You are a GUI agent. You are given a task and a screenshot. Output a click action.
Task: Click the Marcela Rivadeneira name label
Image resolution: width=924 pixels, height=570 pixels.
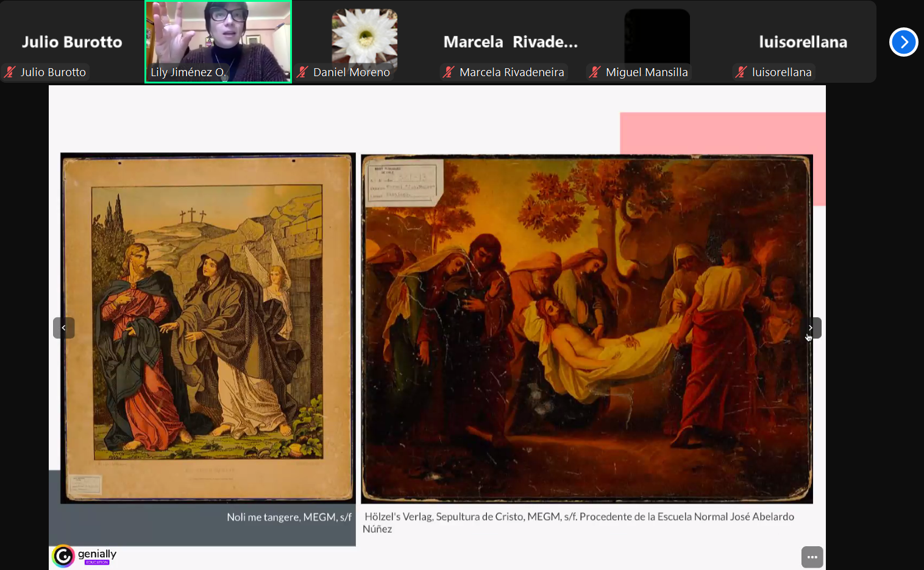511,72
